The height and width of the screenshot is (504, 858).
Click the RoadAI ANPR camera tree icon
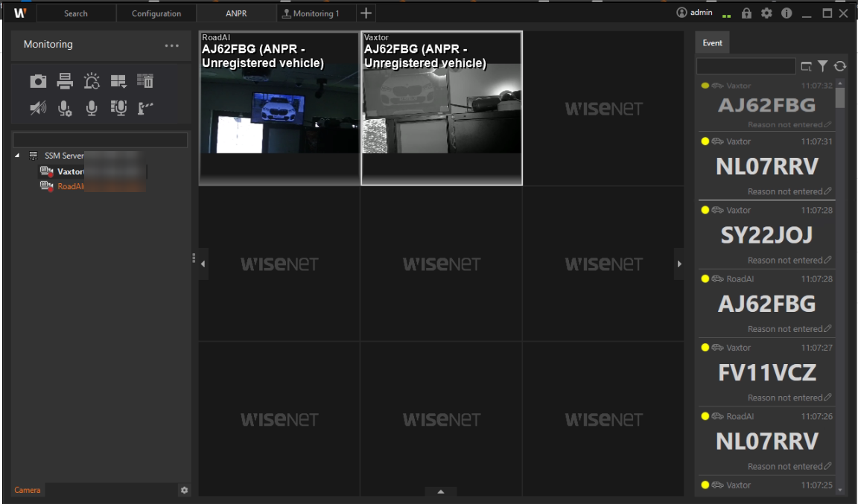tap(46, 187)
